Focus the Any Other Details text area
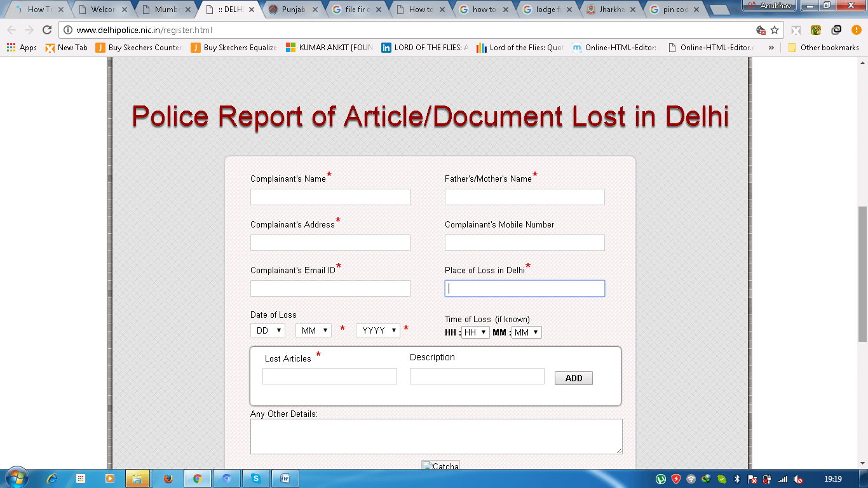This screenshot has height=488, width=868. 436,436
